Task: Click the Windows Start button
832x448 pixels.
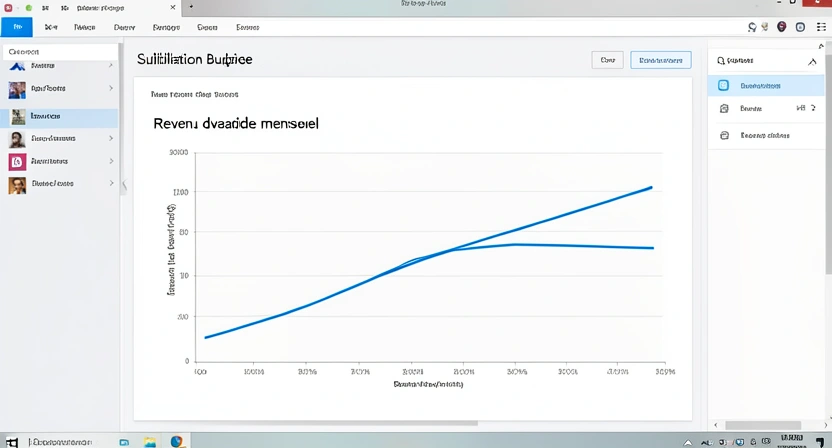Action: [x=12, y=441]
